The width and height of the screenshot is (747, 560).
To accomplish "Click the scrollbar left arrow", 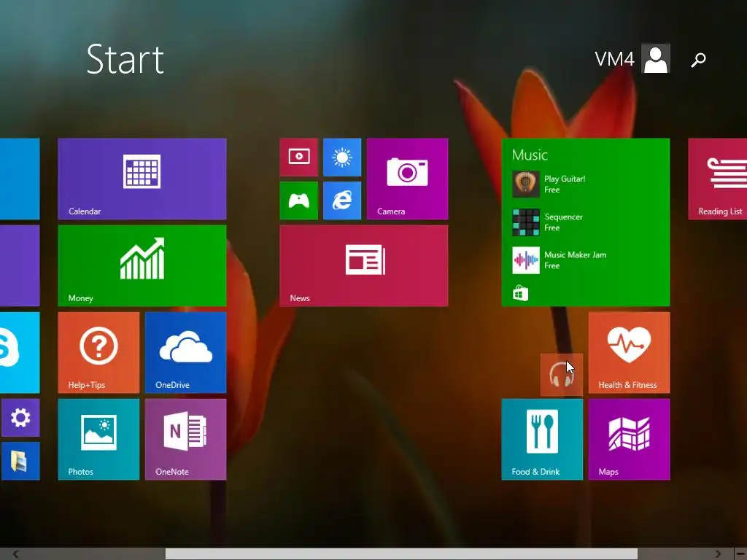I will coord(15,554).
